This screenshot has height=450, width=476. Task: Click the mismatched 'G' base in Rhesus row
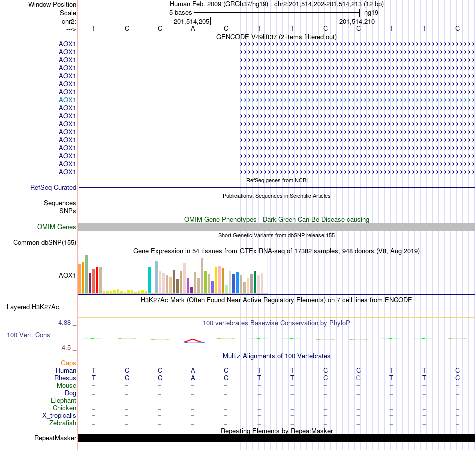click(x=359, y=378)
